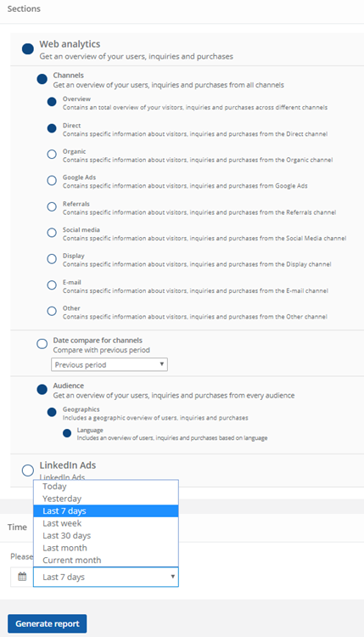The image size is (364, 637).
Task: Enable the Organic channel option
Action: point(52,155)
